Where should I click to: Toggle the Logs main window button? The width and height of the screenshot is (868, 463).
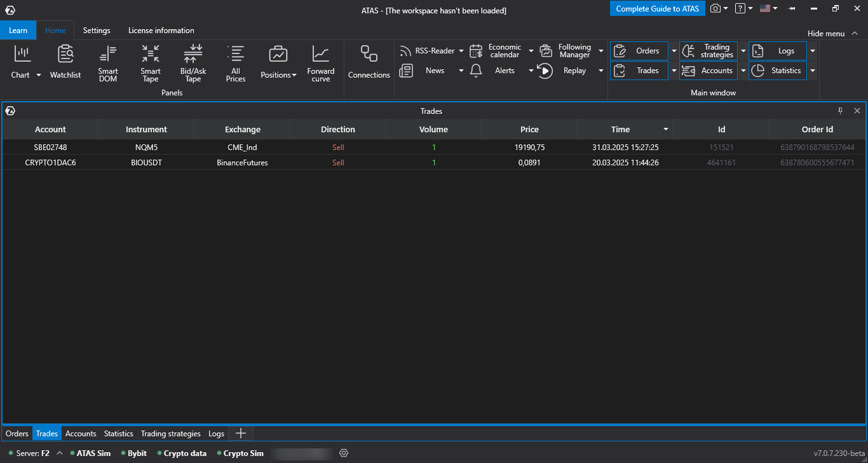778,51
